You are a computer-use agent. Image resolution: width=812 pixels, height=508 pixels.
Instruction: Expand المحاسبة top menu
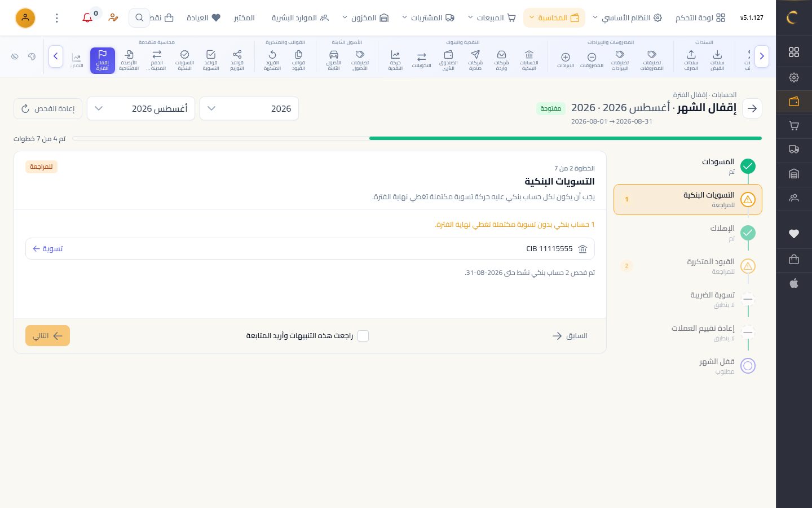(x=554, y=18)
